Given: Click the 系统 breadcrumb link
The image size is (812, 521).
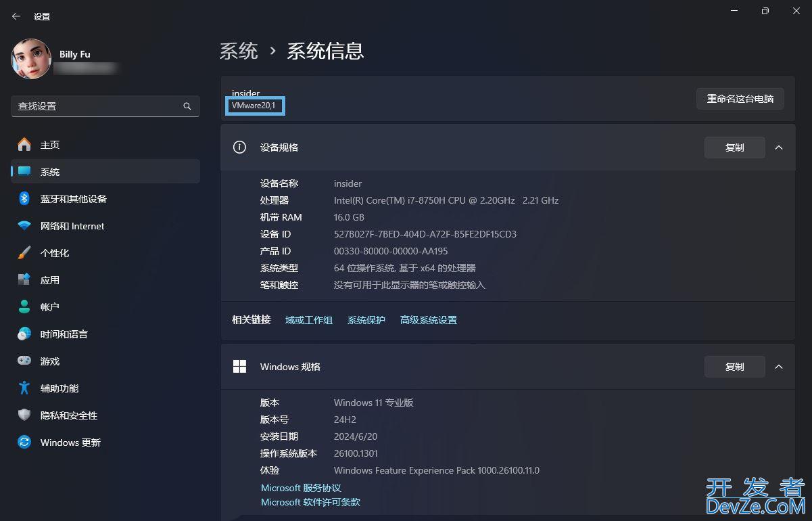Looking at the screenshot, I should (239, 51).
